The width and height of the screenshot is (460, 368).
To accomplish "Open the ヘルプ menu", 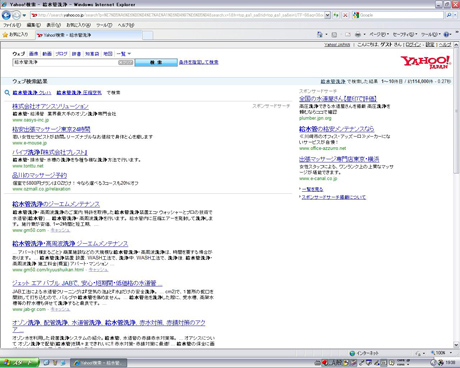I will (126, 25).
